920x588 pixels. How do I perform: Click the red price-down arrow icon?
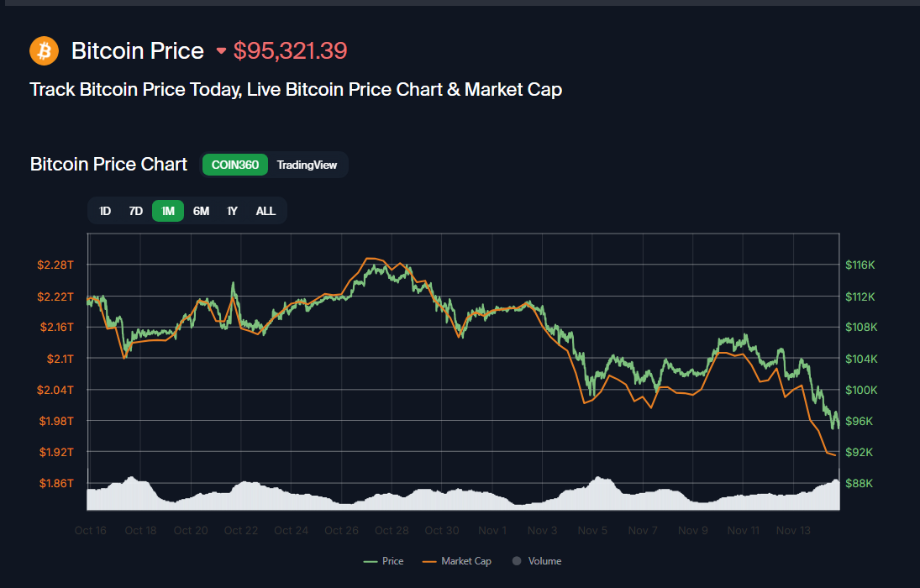(221, 51)
